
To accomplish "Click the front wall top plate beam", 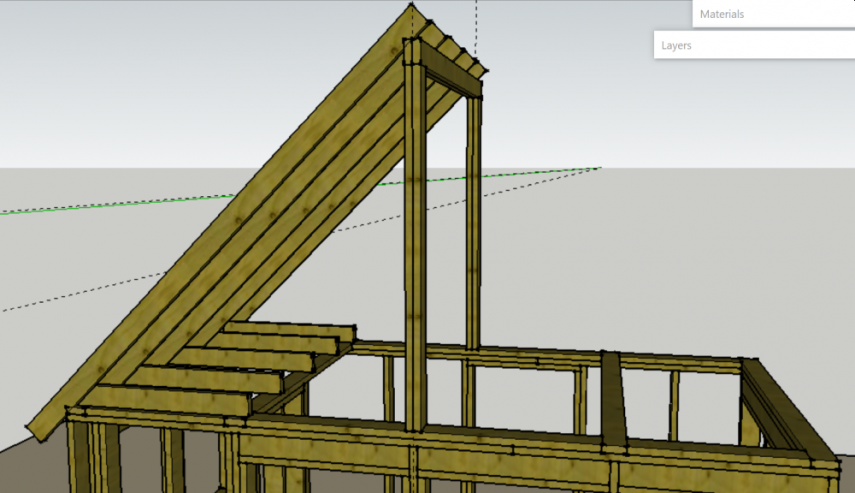I will point(520,438).
